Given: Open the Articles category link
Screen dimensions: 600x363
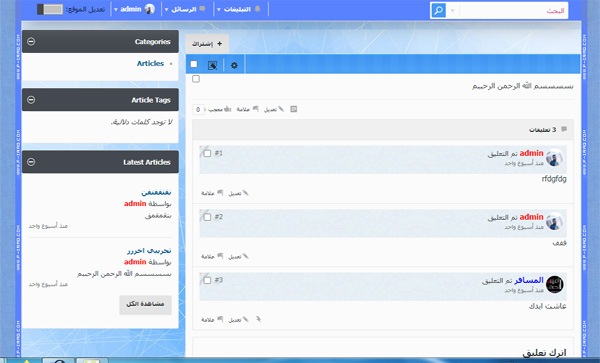Looking at the screenshot, I should pos(150,63).
